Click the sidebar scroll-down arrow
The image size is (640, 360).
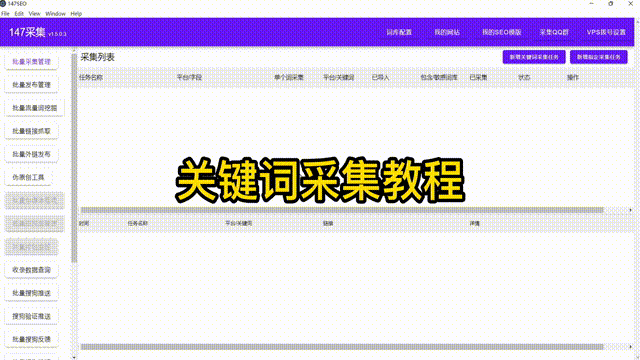tap(74, 358)
